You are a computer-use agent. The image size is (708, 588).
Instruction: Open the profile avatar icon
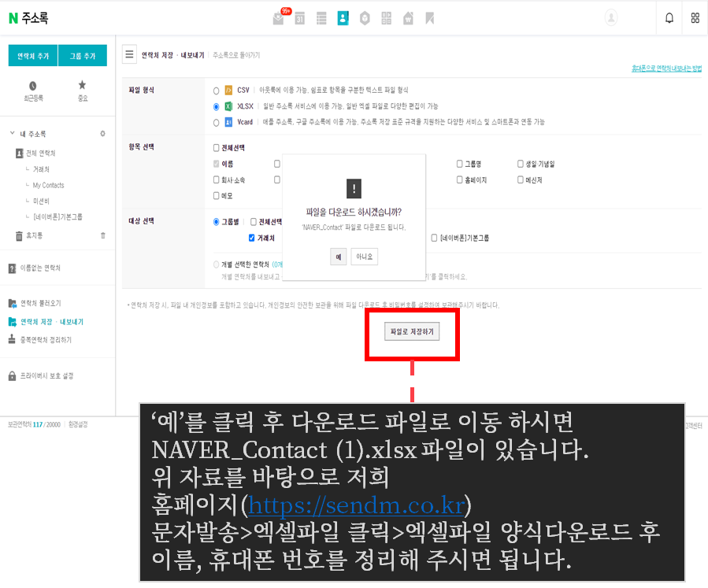pyautogui.click(x=611, y=18)
